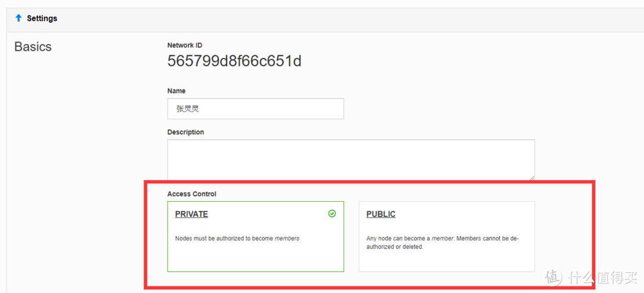The width and height of the screenshot is (644, 293).
Task: Click the Name field label
Action: tap(176, 91)
